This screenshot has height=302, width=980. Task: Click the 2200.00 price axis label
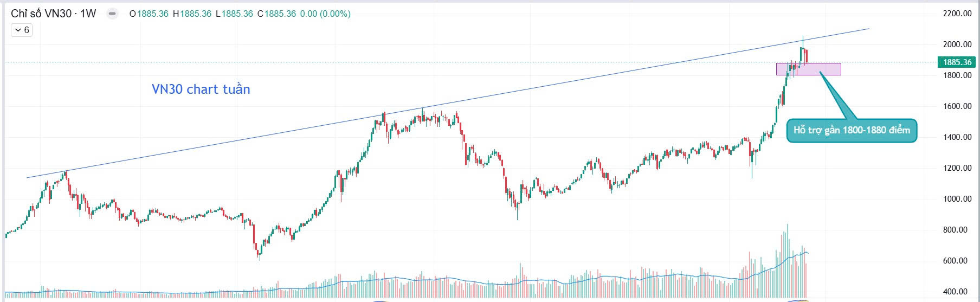click(957, 14)
